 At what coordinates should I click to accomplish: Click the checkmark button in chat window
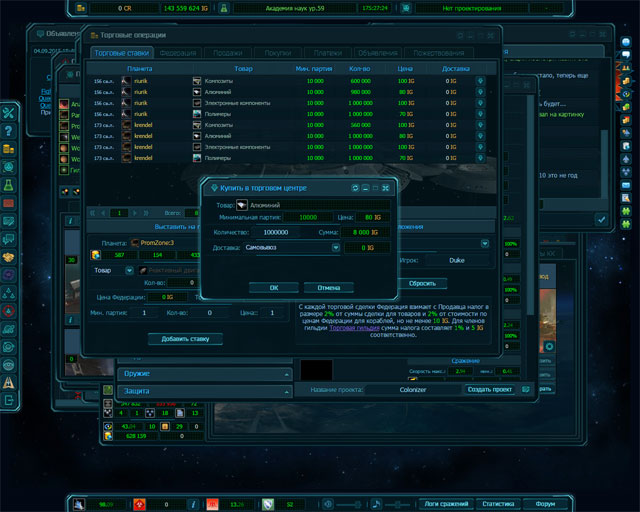click(x=601, y=220)
